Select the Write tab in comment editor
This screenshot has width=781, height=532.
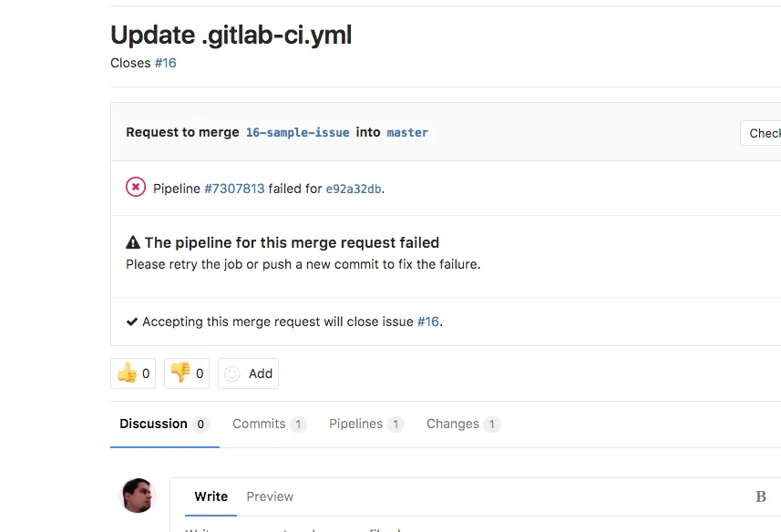pos(211,496)
